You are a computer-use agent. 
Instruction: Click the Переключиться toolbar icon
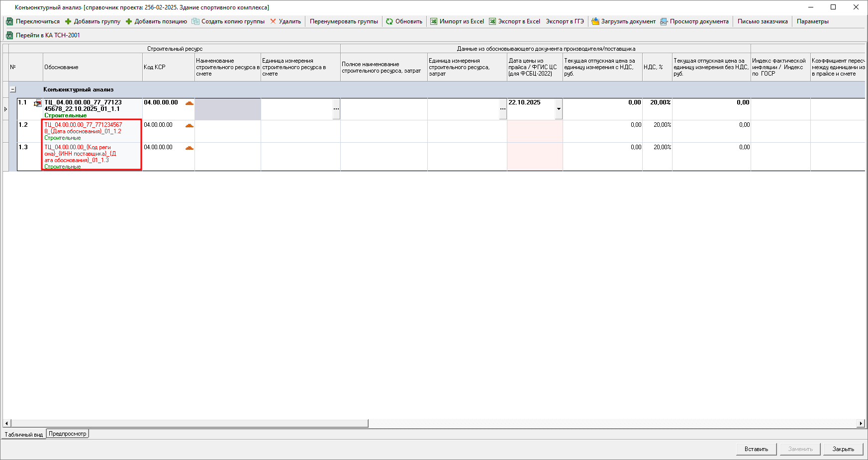click(x=9, y=21)
